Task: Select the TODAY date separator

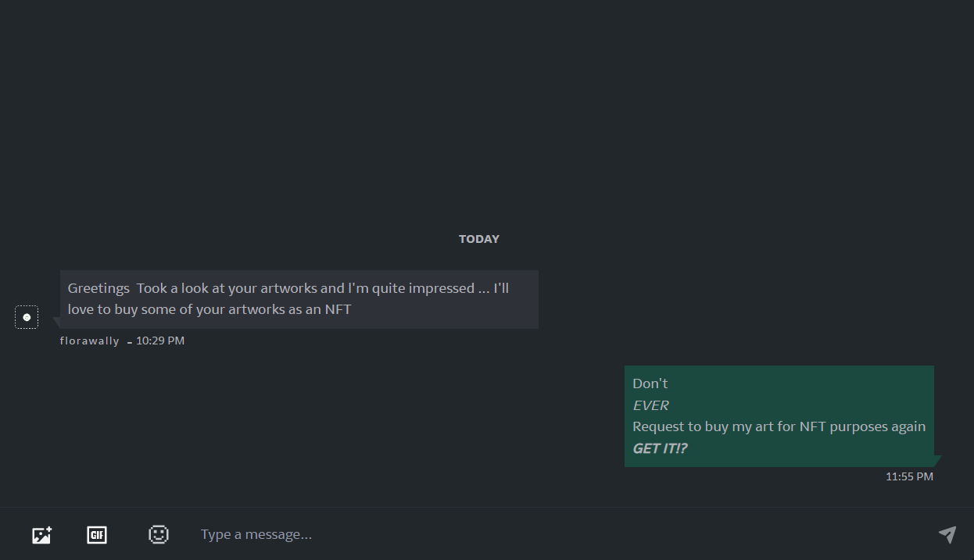Action: point(479,239)
